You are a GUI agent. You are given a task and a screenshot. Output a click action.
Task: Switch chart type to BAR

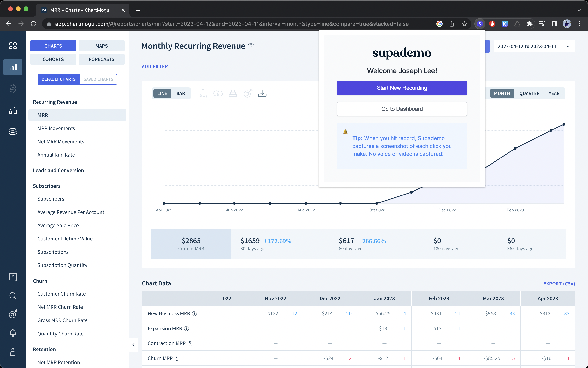181,93
